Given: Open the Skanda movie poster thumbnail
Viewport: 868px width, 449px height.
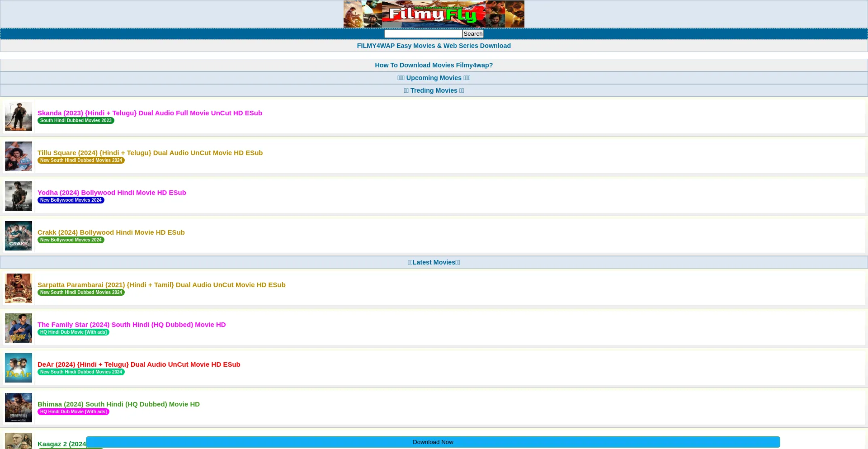Looking at the screenshot, I should coord(19,117).
